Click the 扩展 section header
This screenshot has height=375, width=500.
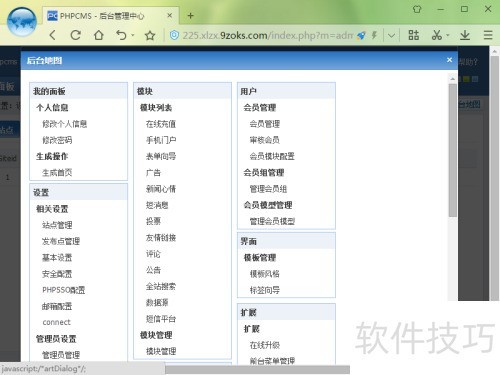[286, 313]
